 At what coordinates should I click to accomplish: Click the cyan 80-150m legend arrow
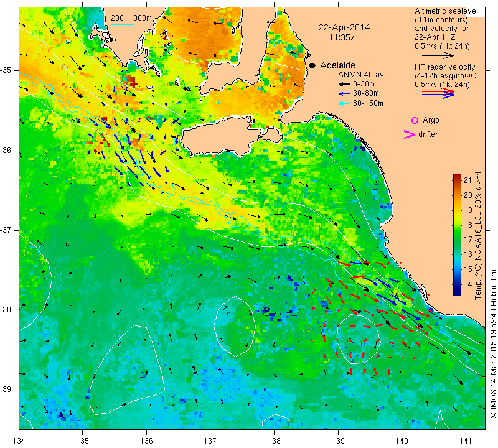tap(344, 103)
